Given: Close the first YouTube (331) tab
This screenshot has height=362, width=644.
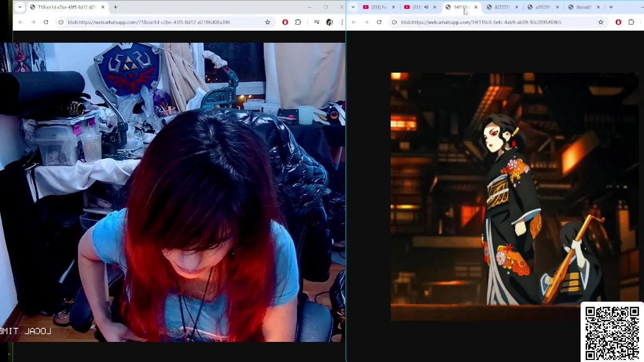Looking at the screenshot, I should [393, 7].
